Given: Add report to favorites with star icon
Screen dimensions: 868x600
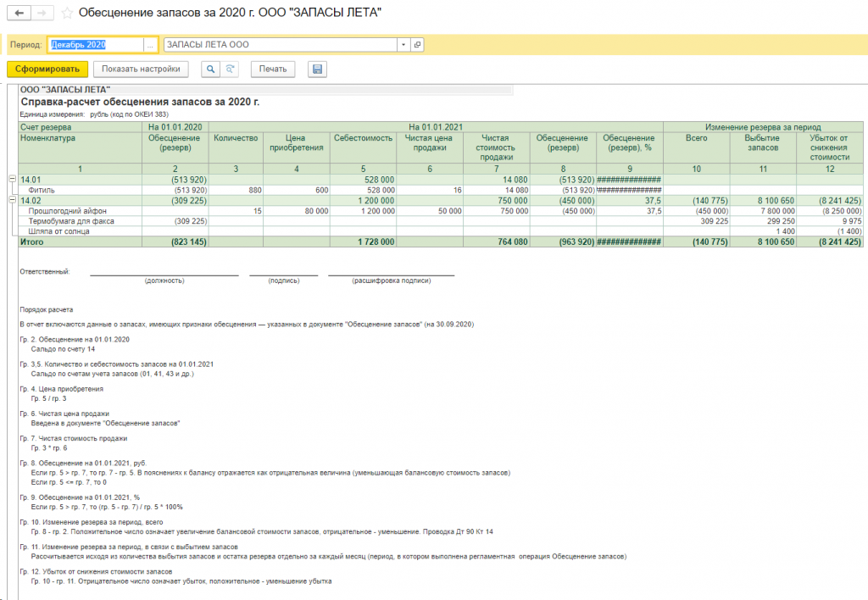Looking at the screenshot, I should coord(67,13).
